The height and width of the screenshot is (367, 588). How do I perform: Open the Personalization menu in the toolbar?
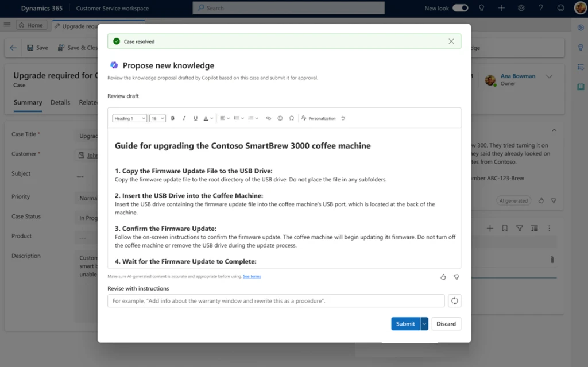pyautogui.click(x=318, y=118)
